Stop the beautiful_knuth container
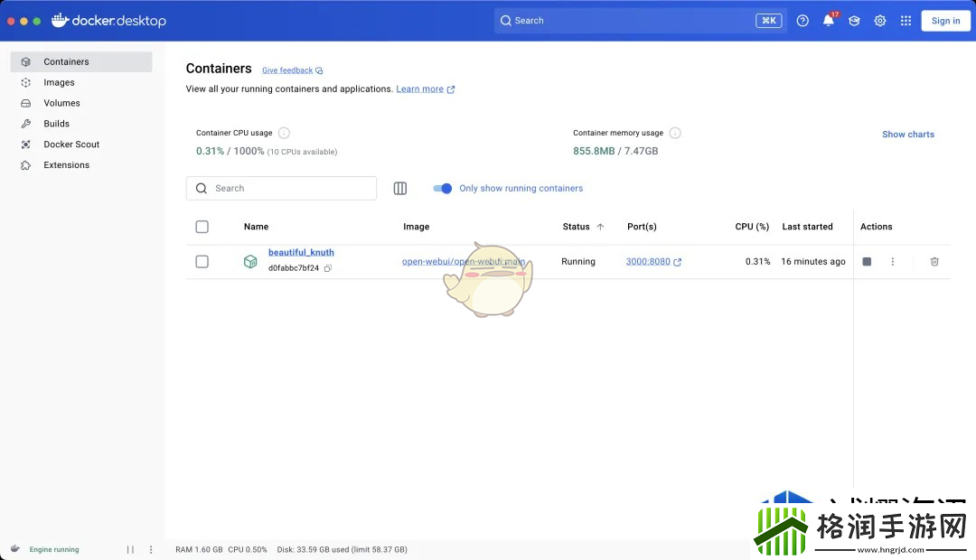 click(x=867, y=262)
